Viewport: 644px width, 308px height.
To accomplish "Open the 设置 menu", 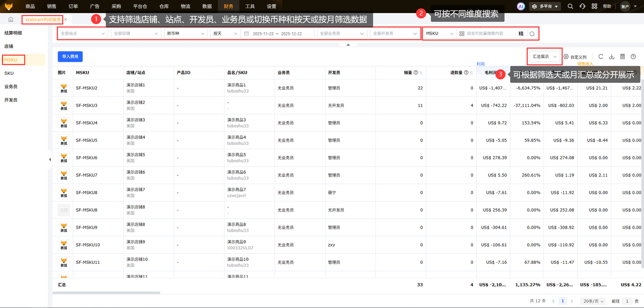I will pyautogui.click(x=272, y=7).
